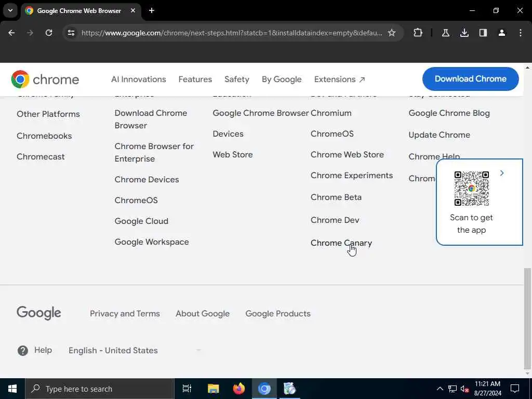Open Chrome Dev link
Viewport: 532px width, 399px height.
click(335, 220)
